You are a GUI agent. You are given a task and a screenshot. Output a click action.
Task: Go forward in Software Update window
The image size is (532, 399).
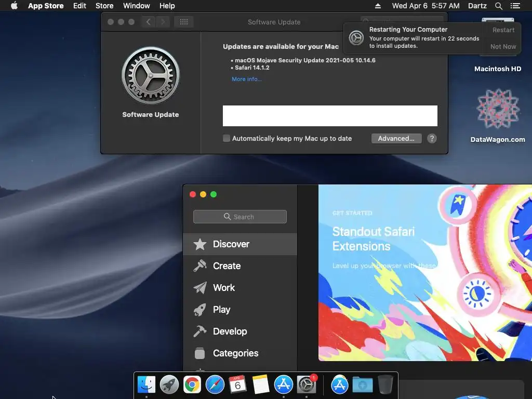click(x=163, y=22)
